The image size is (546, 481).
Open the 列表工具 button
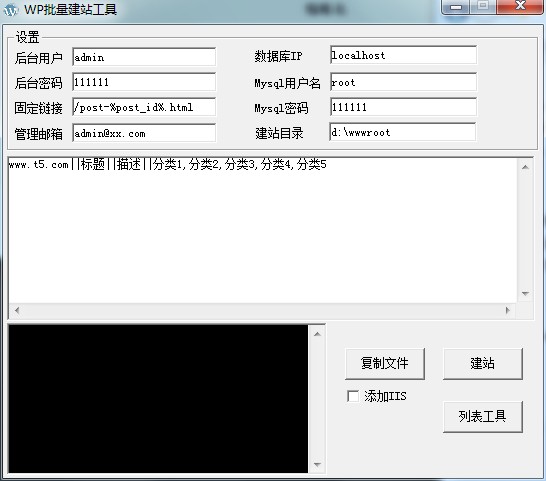coord(483,416)
